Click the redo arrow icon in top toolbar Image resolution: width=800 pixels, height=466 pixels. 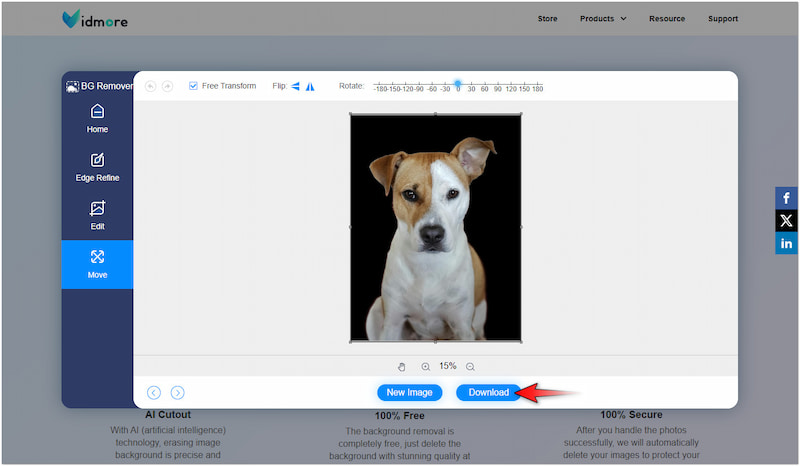click(167, 86)
